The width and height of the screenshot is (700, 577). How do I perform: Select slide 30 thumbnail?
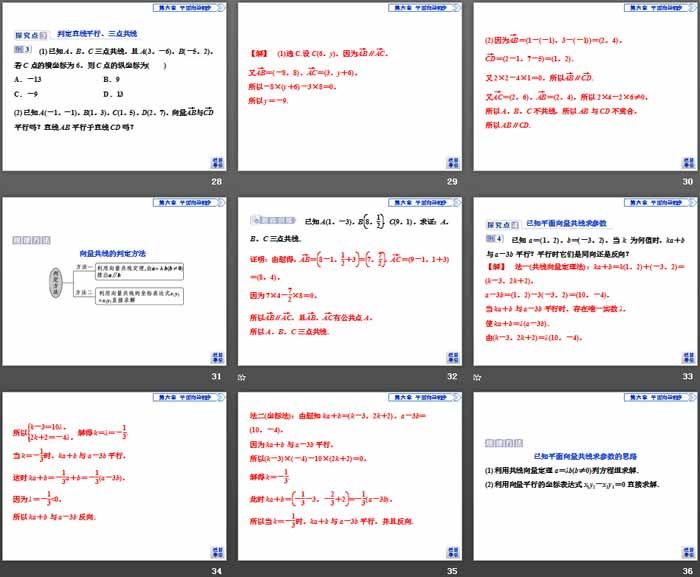pos(585,87)
